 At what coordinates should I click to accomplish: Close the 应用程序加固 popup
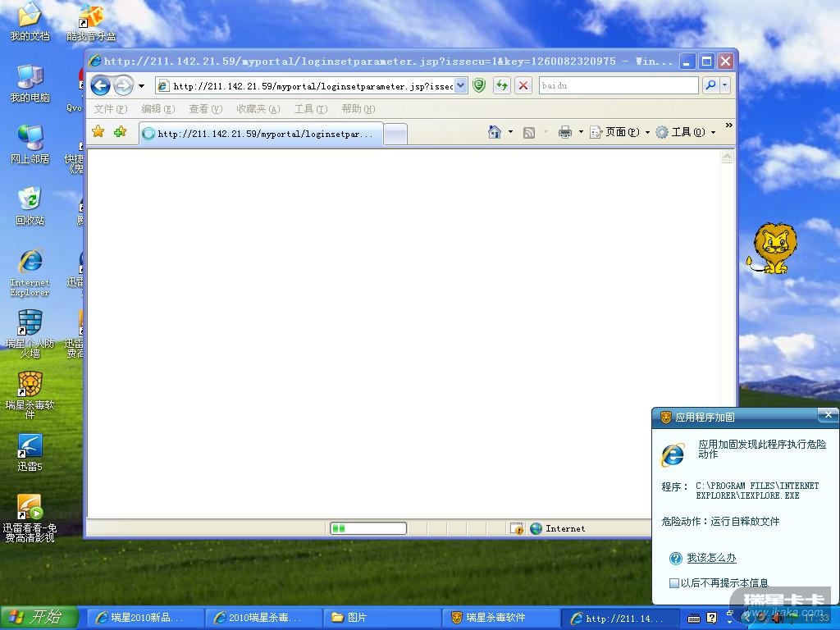click(x=829, y=415)
